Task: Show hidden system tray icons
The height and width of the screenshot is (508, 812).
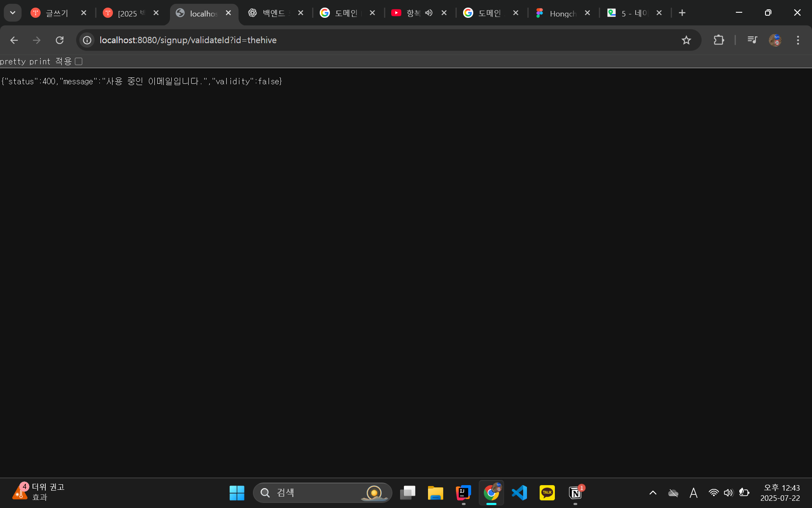Action: [653, 493]
